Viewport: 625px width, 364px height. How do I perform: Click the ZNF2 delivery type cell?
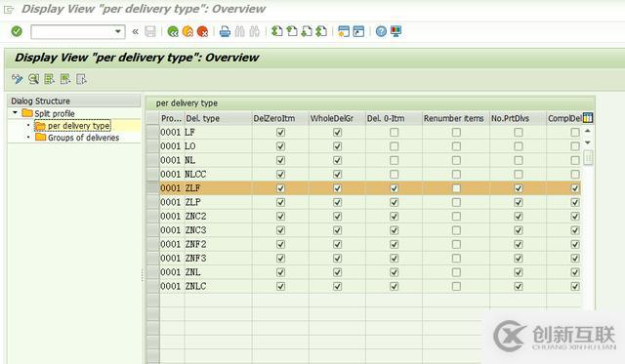click(x=218, y=244)
